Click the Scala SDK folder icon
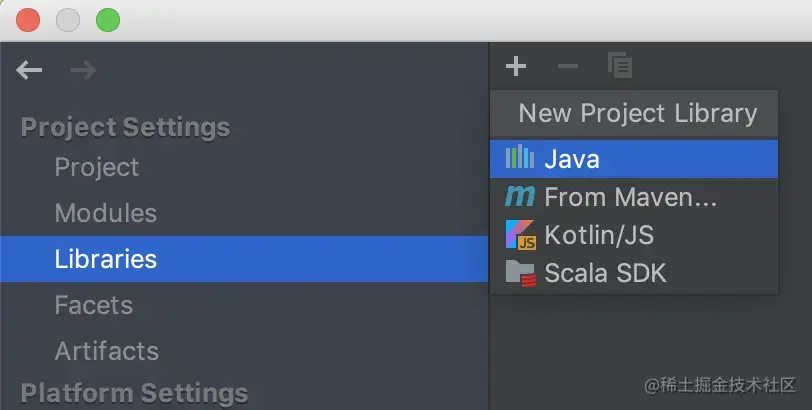This screenshot has width=812, height=410. click(520, 272)
